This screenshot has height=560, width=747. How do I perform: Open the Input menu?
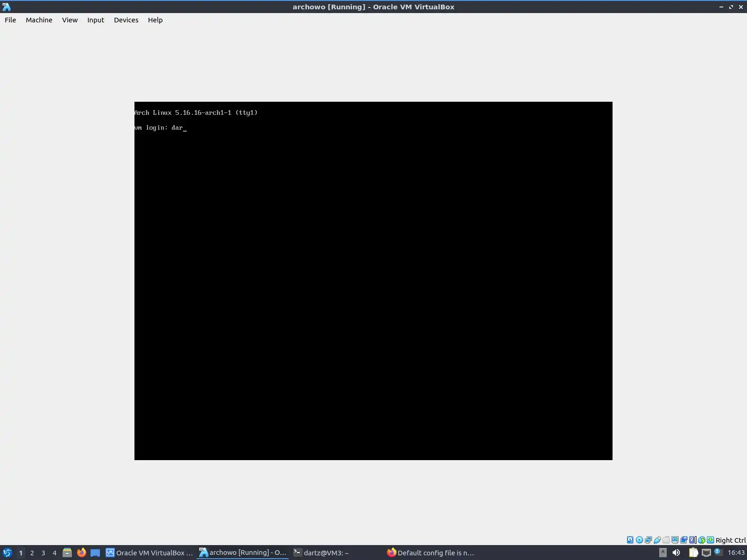pyautogui.click(x=96, y=20)
